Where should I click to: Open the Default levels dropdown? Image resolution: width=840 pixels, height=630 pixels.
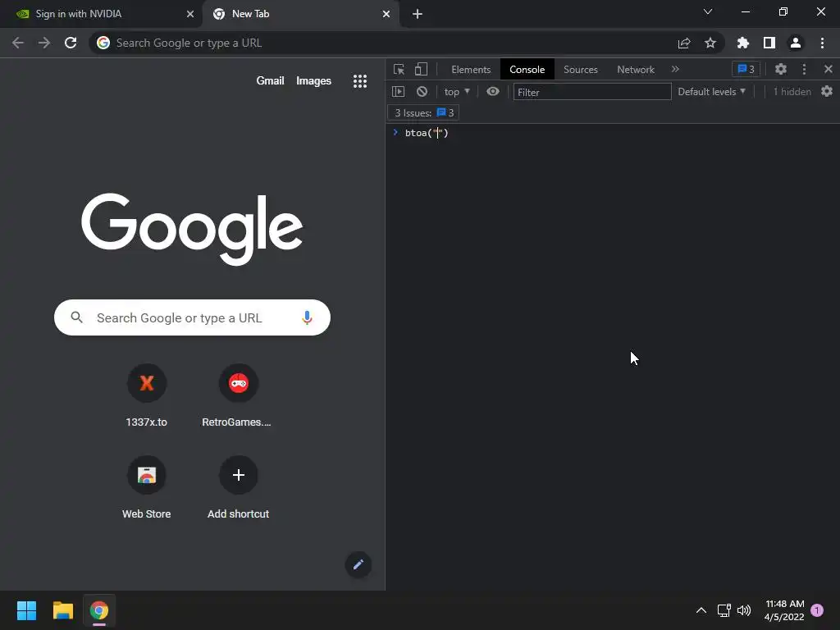pos(711,92)
